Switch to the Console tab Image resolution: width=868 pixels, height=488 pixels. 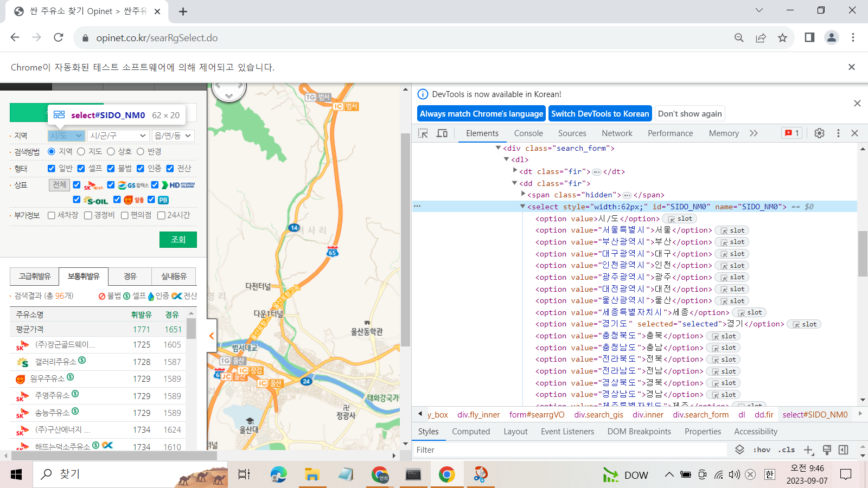pyautogui.click(x=528, y=133)
